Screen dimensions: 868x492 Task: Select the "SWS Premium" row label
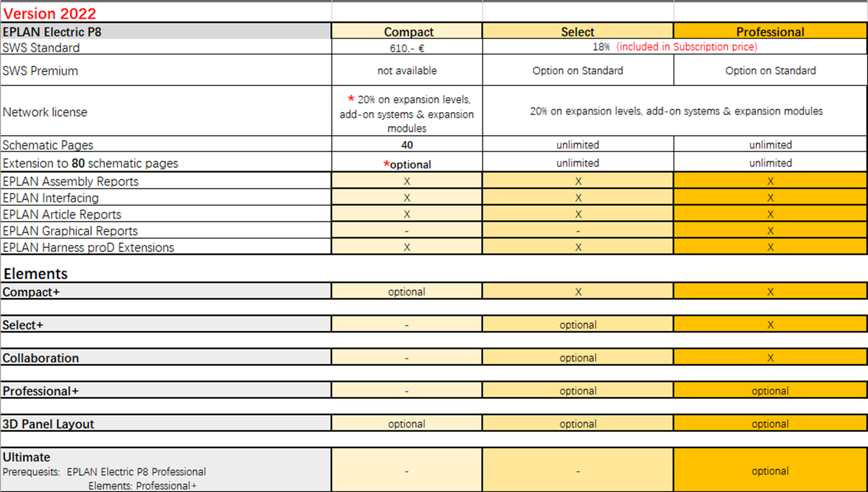[40, 71]
